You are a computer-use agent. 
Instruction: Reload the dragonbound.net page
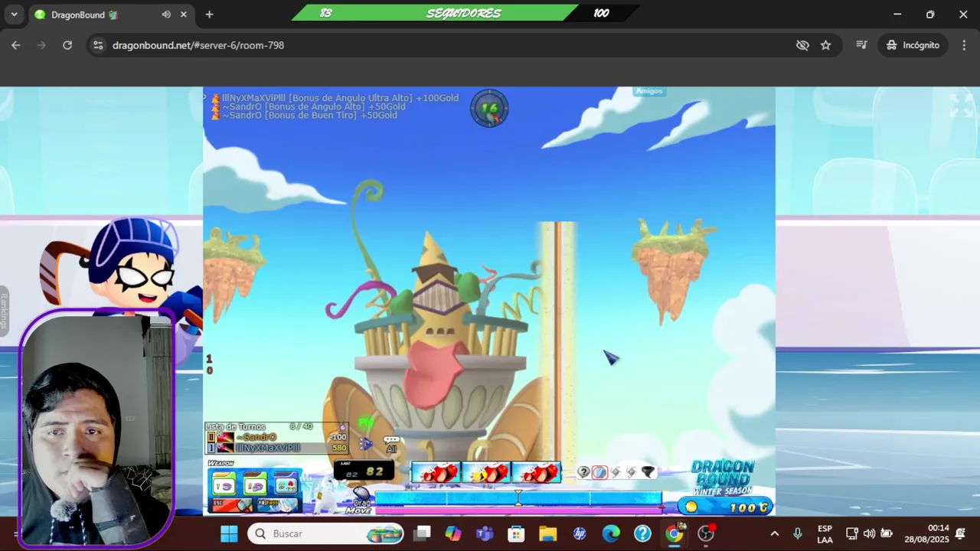(x=67, y=45)
